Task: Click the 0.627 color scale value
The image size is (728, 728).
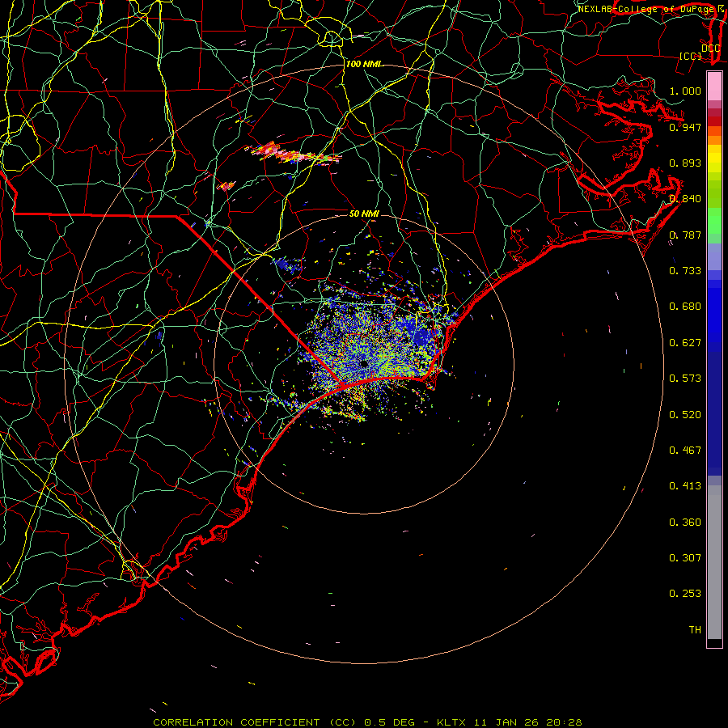Action: click(685, 343)
